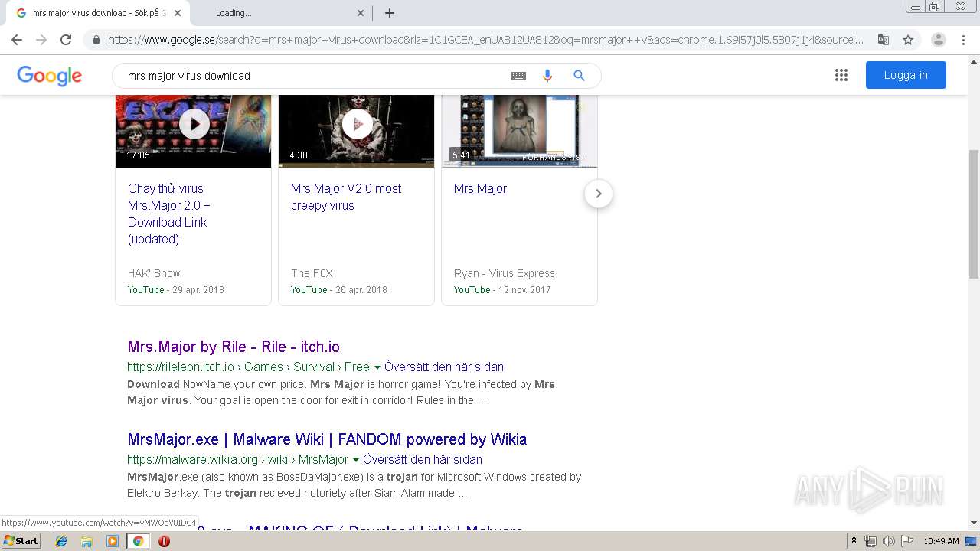Show hidden system tray icons
980x551 pixels.
854,541
